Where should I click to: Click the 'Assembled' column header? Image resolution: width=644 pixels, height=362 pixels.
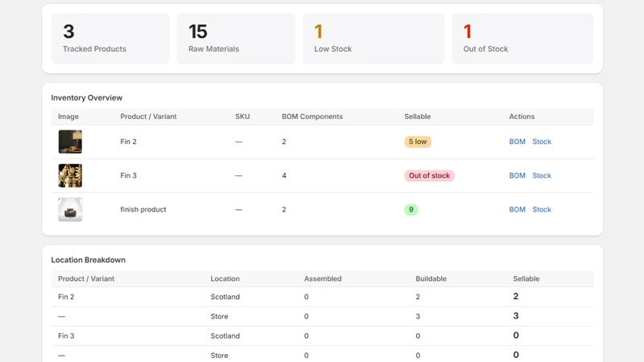323,278
